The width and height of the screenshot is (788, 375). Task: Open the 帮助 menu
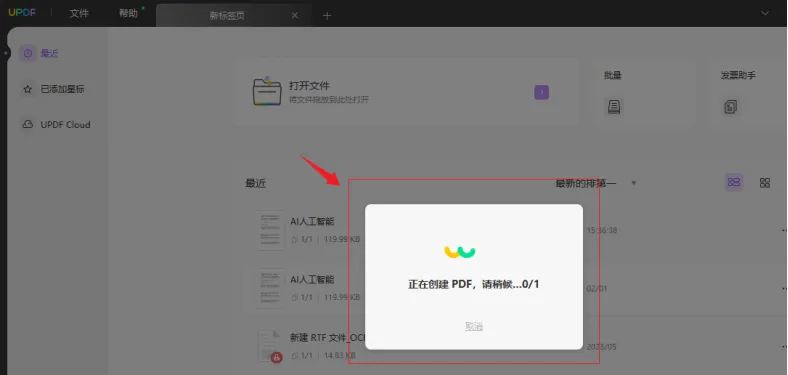[128, 14]
